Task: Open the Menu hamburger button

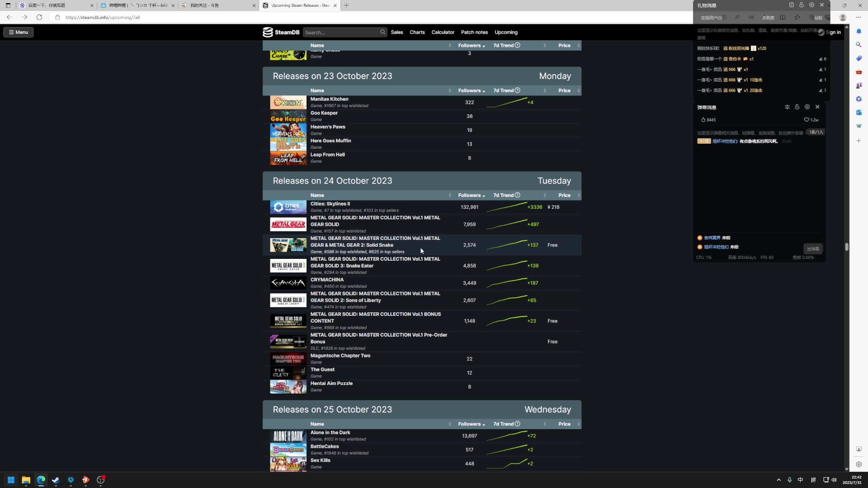Action: click(x=19, y=32)
